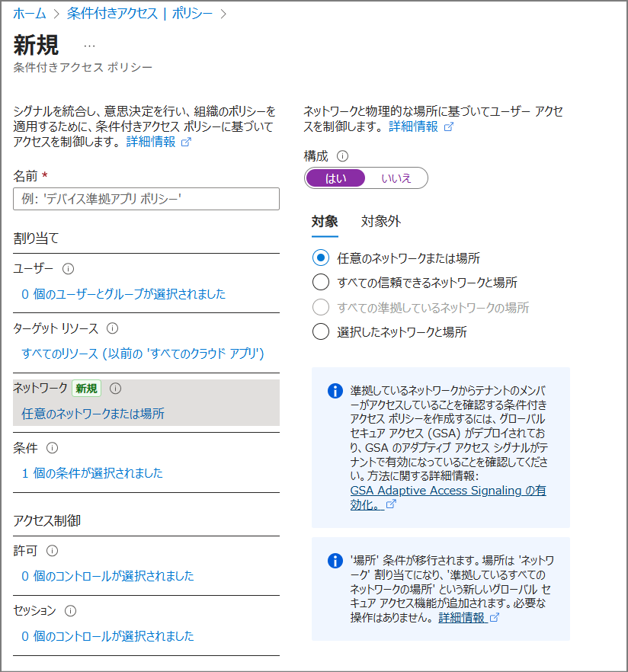Viewport: 628px width, 672px height.
Task: Open 0 個のコントロール link under セッション
Action: point(107,636)
